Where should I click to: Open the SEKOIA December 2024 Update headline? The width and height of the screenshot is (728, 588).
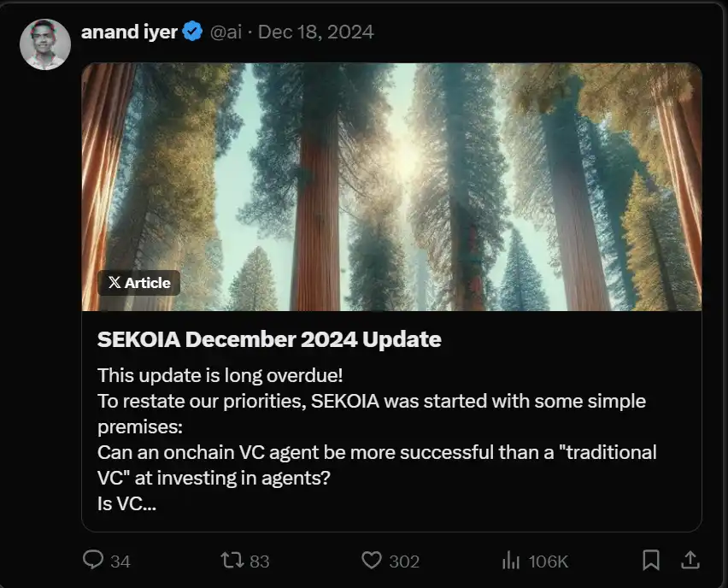click(x=269, y=339)
